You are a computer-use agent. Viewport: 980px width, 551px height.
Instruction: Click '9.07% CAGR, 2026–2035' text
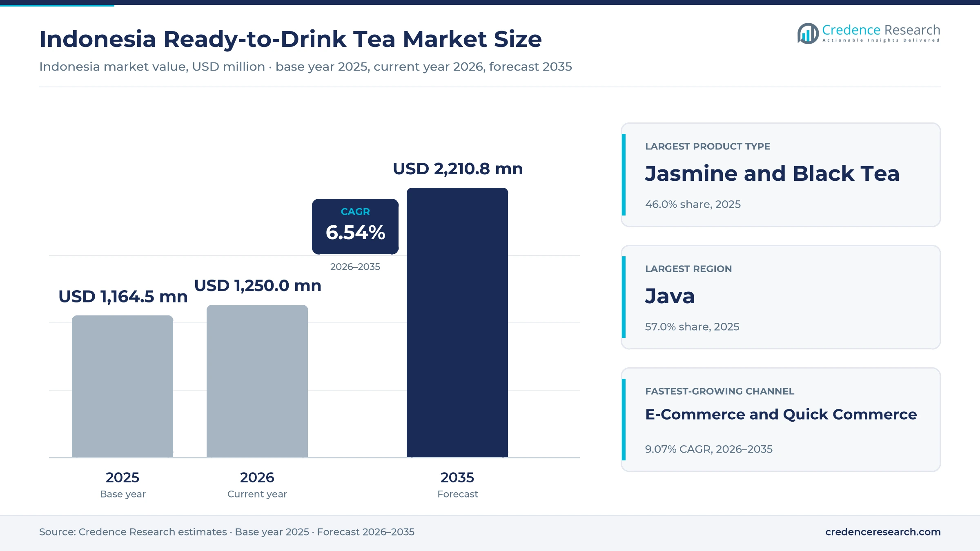(x=709, y=449)
